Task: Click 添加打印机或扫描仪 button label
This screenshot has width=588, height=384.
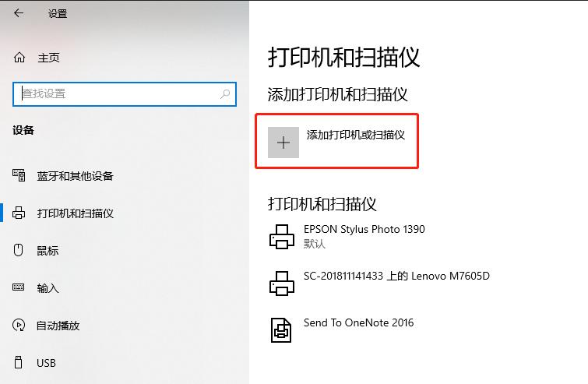Action: pos(355,135)
